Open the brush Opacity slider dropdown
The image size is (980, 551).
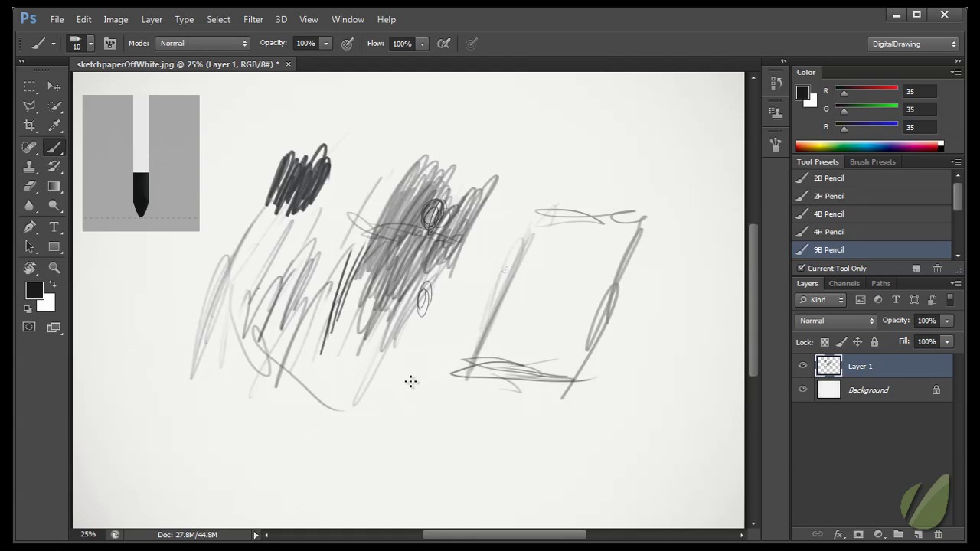(326, 44)
